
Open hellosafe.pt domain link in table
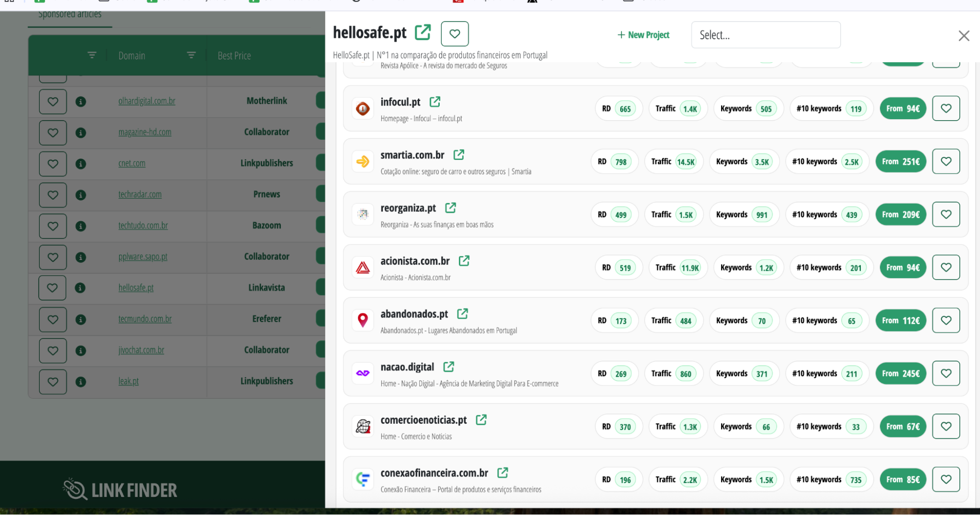coord(136,288)
